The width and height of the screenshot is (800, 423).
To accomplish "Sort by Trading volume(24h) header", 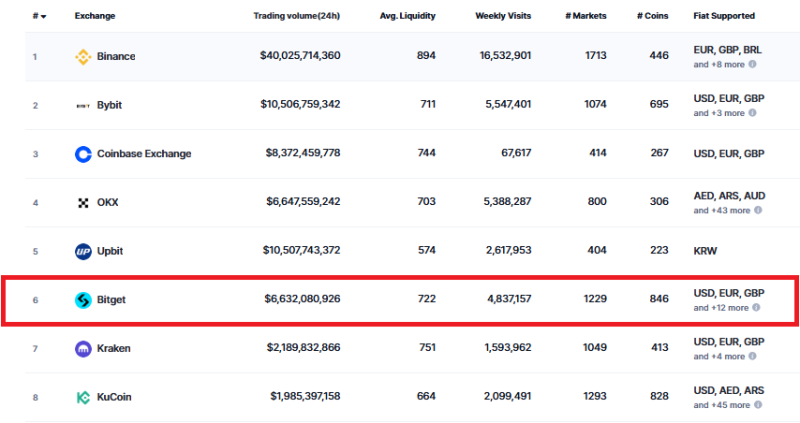I will [x=296, y=16].
